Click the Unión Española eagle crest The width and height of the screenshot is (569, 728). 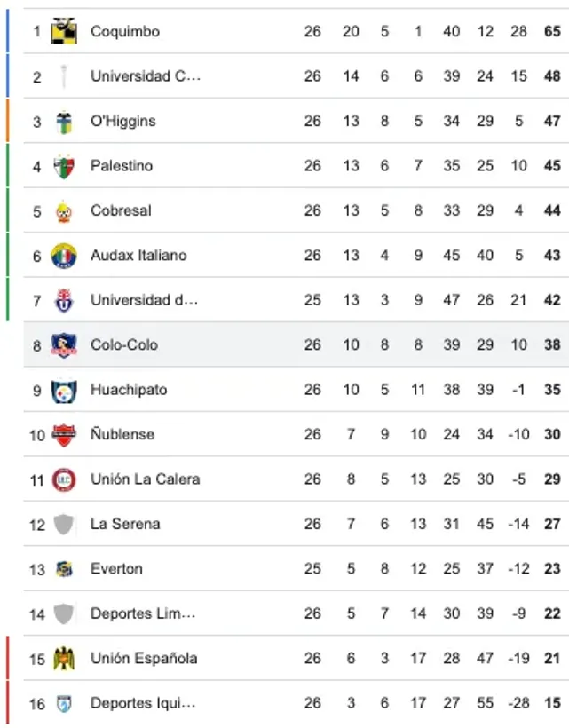click(x=62, y=659)
